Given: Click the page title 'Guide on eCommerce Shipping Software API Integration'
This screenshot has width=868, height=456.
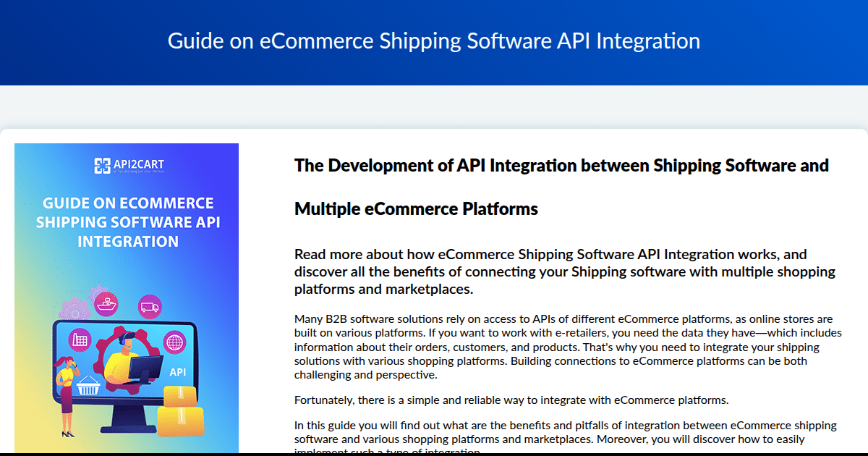Looking at the screenshot, I should pyautogui.click(x=434, y=41).
